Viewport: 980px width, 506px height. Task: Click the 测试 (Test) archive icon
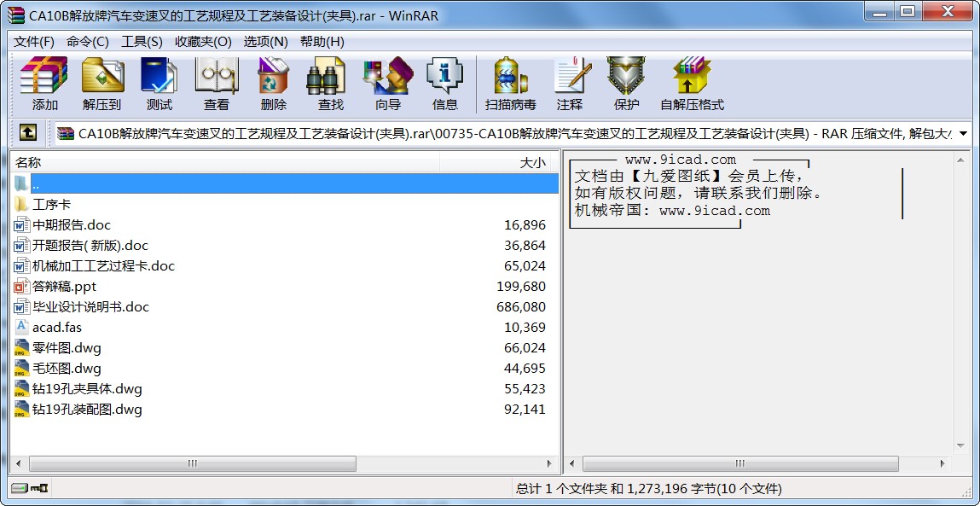159,83
